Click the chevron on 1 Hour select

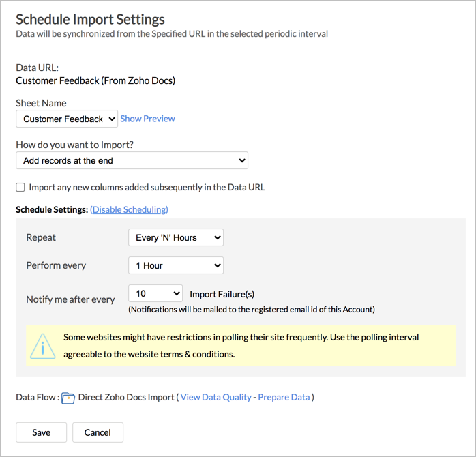pos(218,265)
